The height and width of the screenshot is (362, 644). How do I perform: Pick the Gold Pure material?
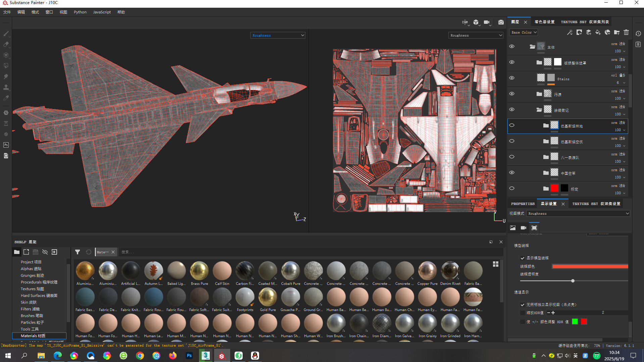click(x=268, y=297)
